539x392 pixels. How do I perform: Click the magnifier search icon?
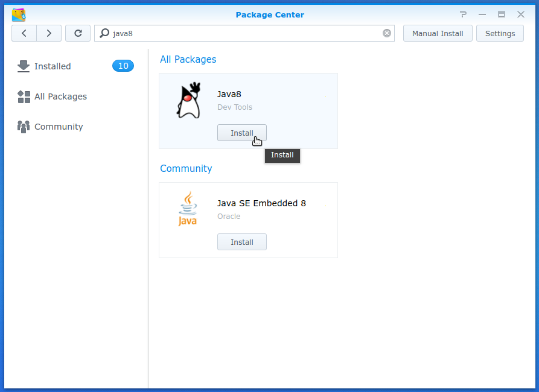(x=104, y=33)
